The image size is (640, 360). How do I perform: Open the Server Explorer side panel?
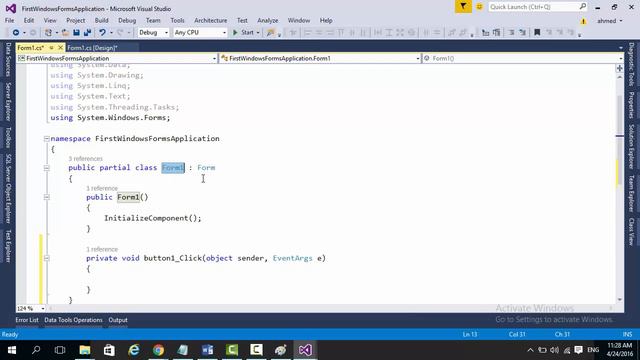(x=8, y=101)
